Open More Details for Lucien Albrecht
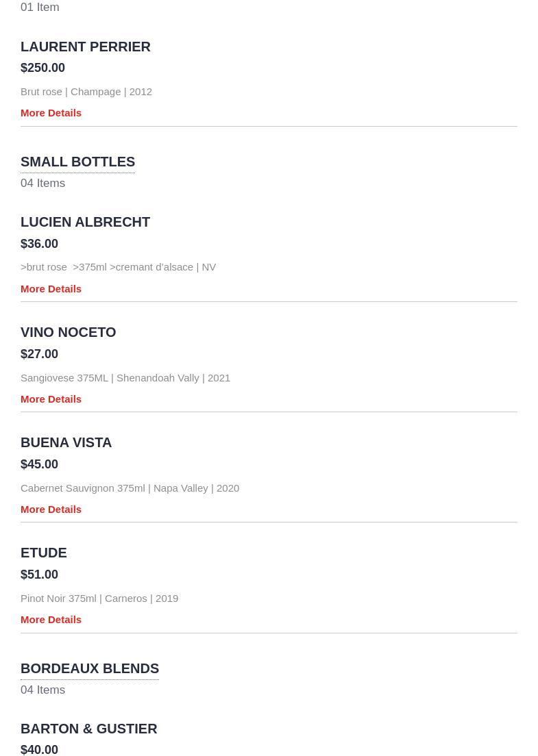Viewport: 538px width, 756px height. click(51, 289)
